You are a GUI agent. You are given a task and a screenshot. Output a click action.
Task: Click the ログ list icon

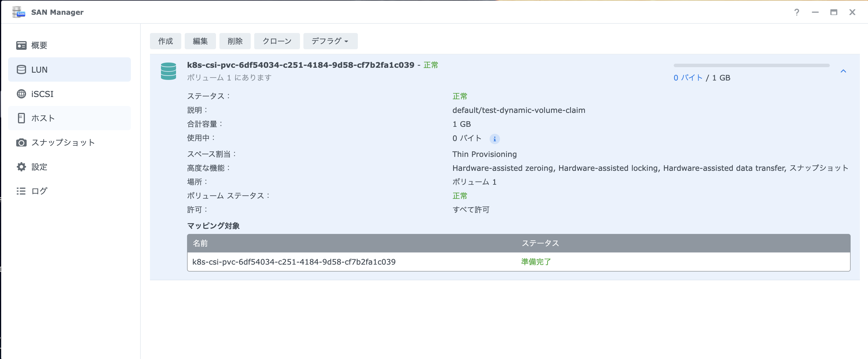click(21, 191)
